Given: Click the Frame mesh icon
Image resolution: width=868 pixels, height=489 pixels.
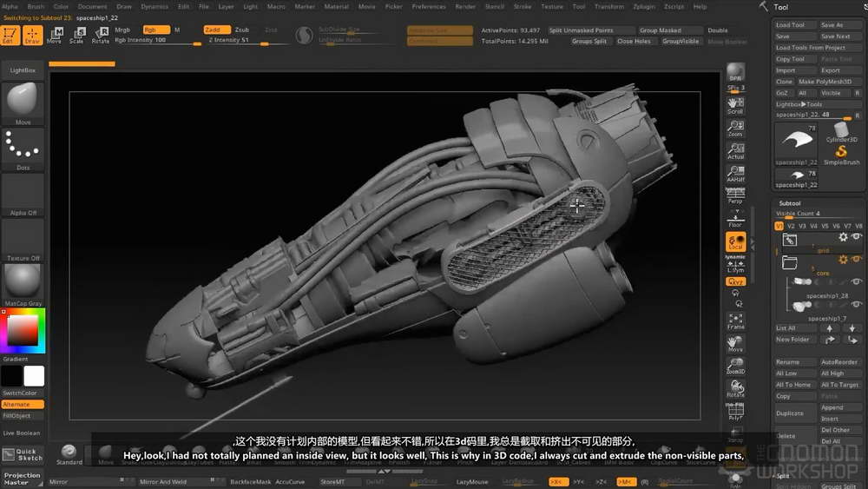Looking at the screenshot, I should click(736, 320).
